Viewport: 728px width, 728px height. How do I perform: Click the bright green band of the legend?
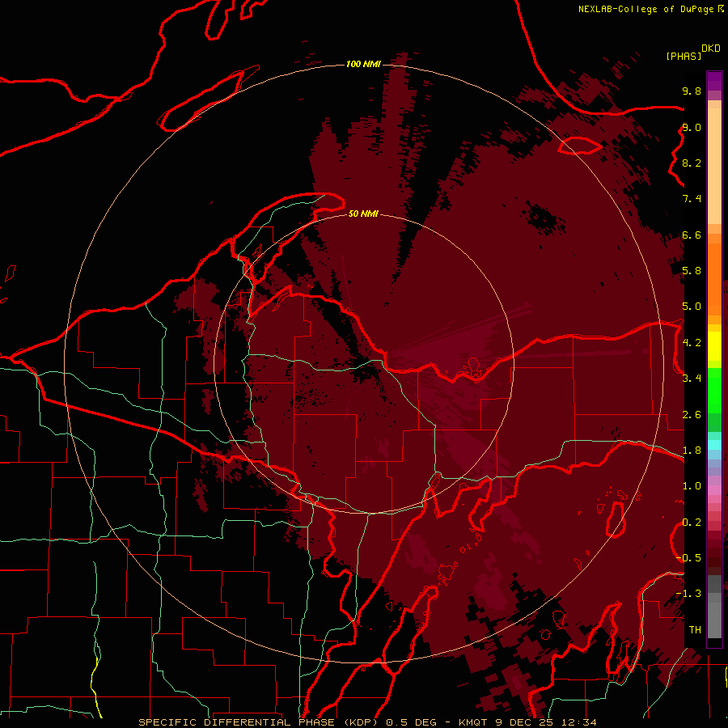(x=714, y=391)
